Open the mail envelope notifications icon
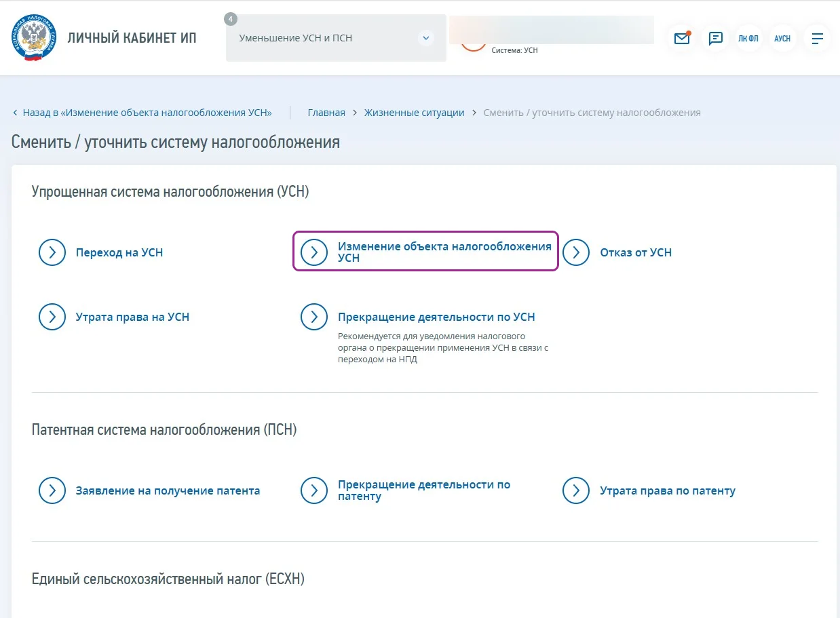 coord(682,39)
